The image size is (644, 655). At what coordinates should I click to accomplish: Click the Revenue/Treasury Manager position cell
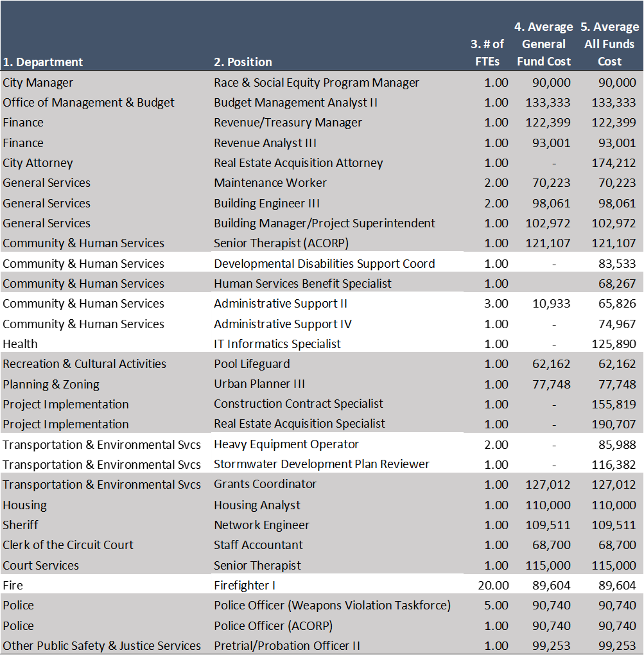click(x=286, y=122)
